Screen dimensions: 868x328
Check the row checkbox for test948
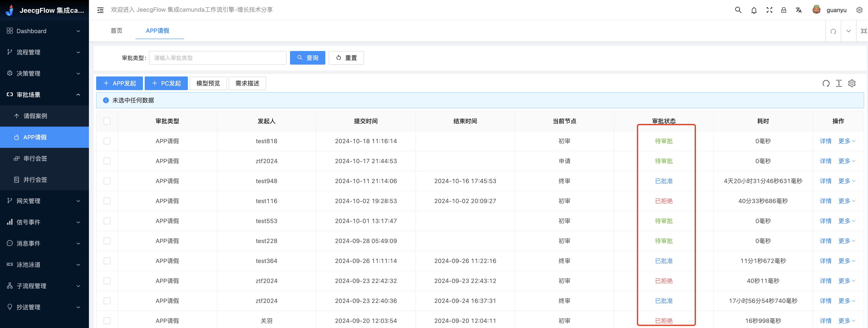[107, 181]
